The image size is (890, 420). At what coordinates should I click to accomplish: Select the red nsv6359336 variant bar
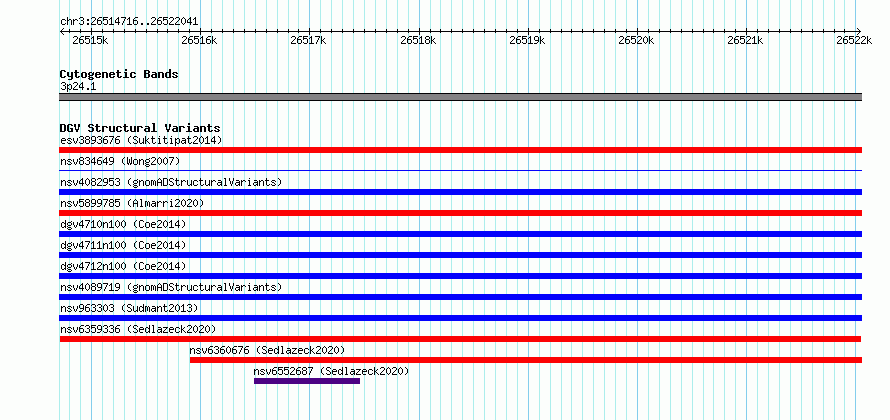pos(460,339)
